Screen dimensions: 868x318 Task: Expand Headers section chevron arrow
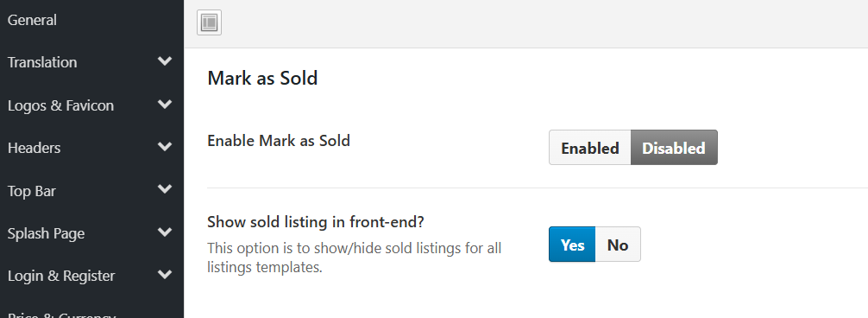point(165,147)
